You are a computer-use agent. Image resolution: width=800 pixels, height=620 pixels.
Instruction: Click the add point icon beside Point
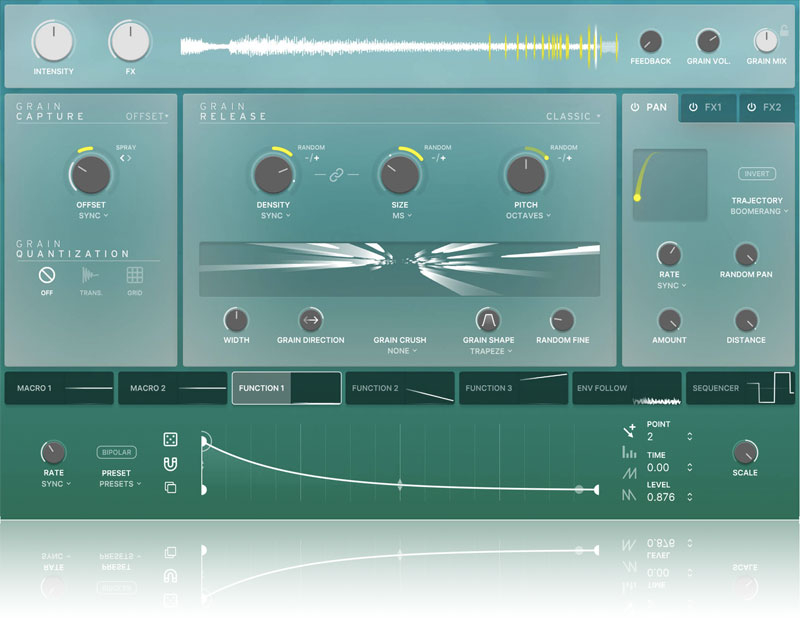point(629,431)
